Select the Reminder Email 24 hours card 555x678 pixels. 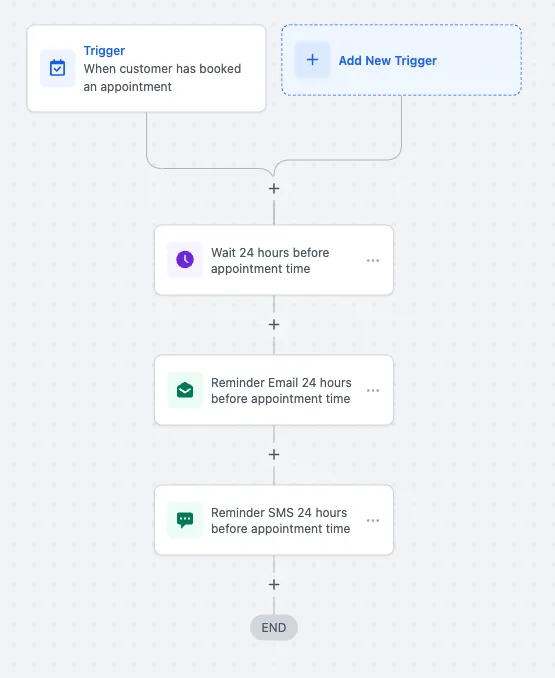point(274,390)
